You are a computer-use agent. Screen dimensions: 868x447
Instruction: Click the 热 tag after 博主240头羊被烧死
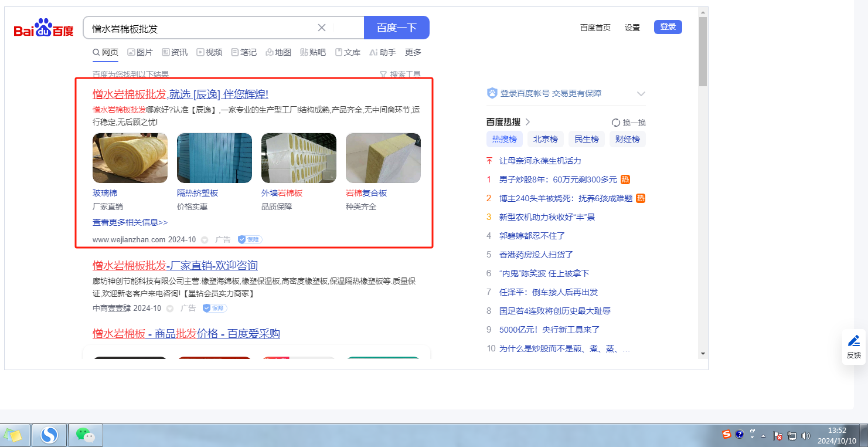(641, 198)
